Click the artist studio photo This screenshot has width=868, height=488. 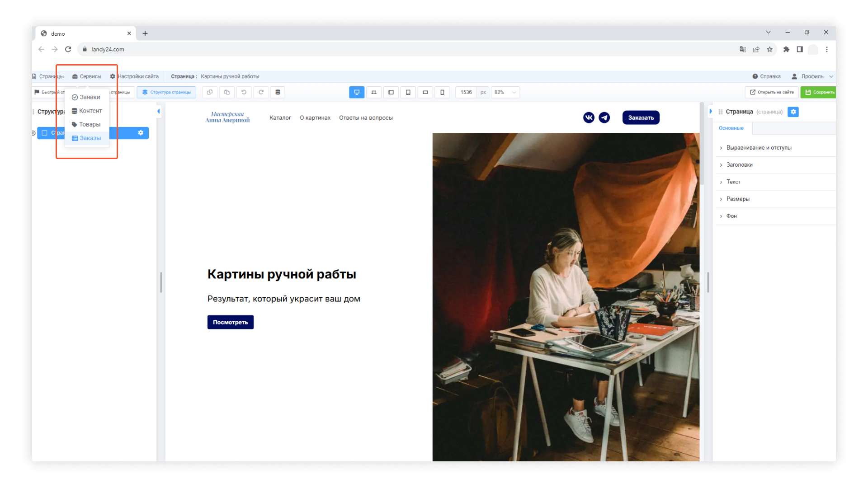(x=566, y=297)
